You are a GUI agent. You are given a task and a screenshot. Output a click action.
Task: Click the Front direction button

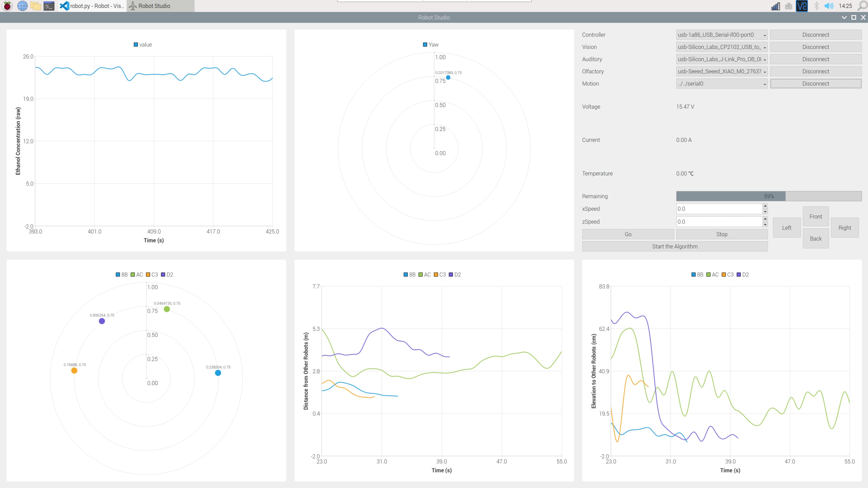[816, 217]
